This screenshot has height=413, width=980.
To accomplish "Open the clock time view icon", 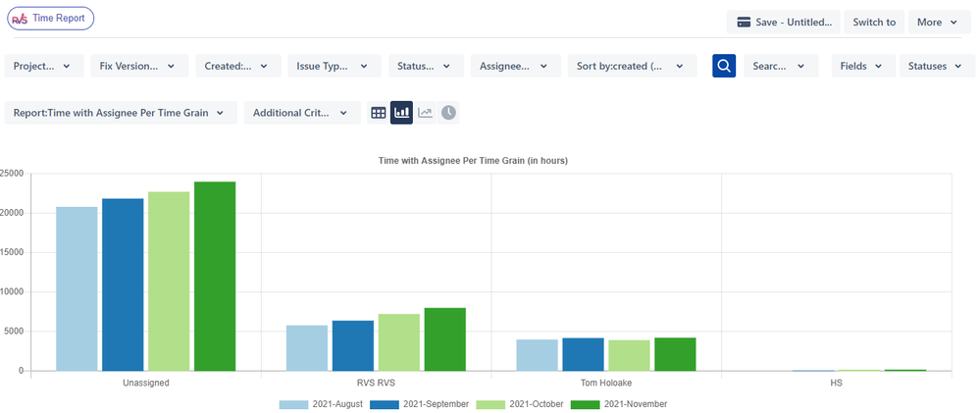I will 448,113.
